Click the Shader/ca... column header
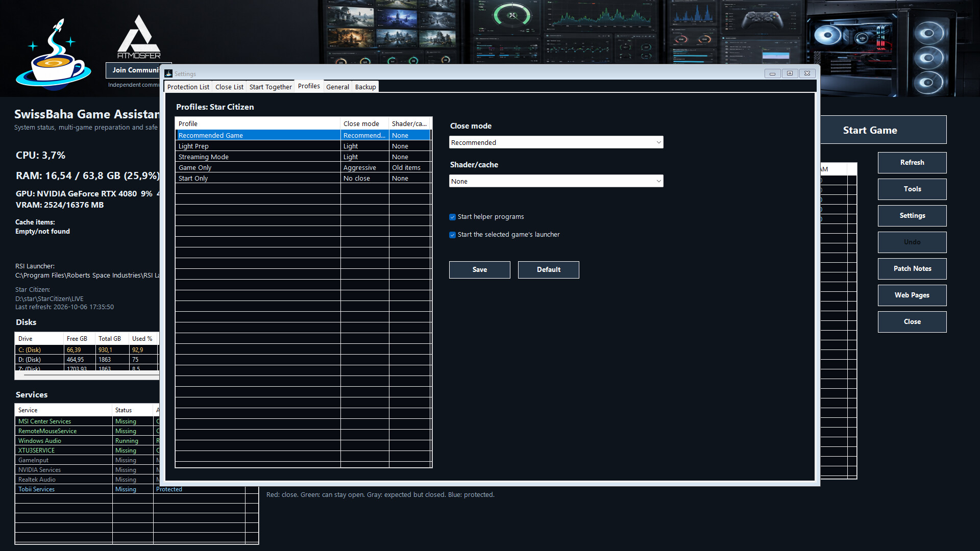980x551 pixels. tap(410, 123)
